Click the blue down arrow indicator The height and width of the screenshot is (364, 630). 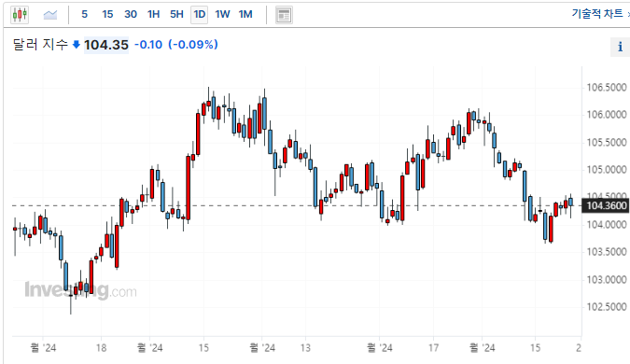[76, 45]
